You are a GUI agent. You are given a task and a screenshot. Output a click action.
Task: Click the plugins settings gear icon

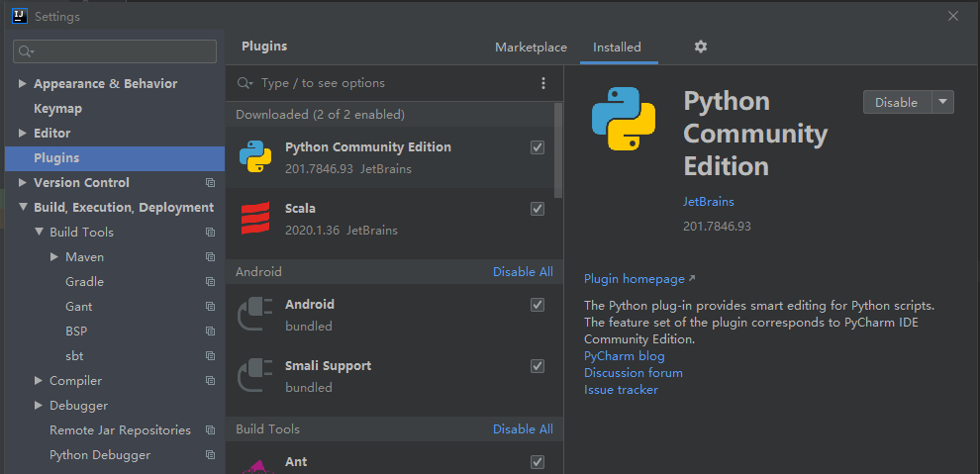pyautogui.click(x=701, y=47)
